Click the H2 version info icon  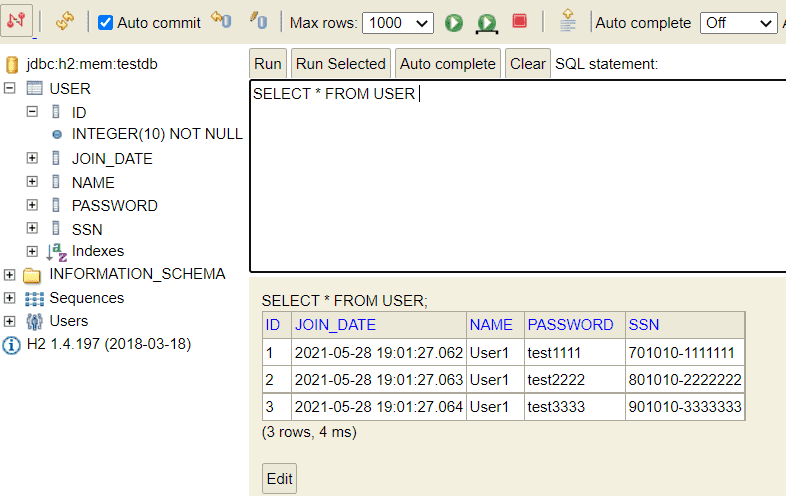click(12, 345)
